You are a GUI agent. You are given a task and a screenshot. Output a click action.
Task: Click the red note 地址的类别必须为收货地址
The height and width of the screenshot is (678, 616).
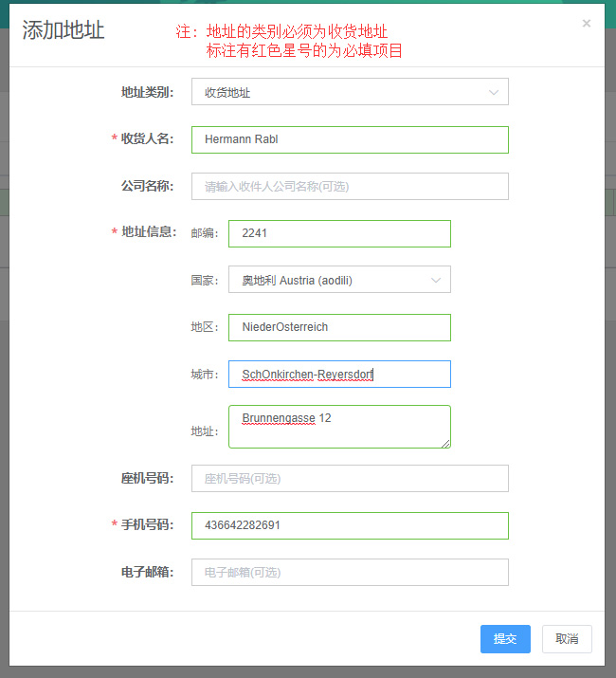(297, 31)
